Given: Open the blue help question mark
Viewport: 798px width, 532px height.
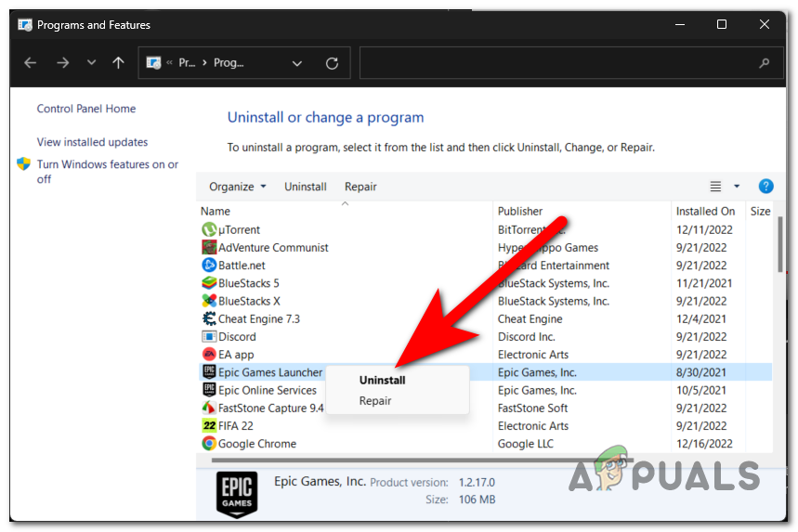Looking at the screenshot, I should point(765,186).
